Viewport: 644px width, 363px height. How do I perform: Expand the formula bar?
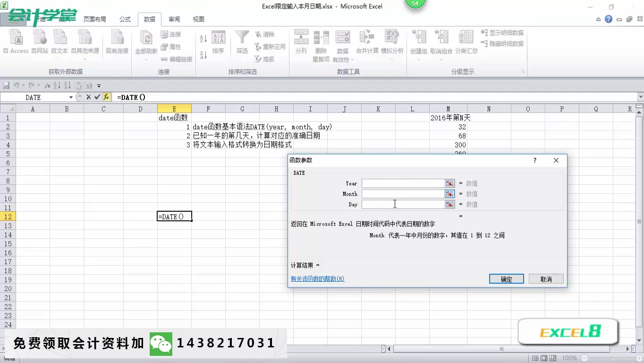click(640, 97)
